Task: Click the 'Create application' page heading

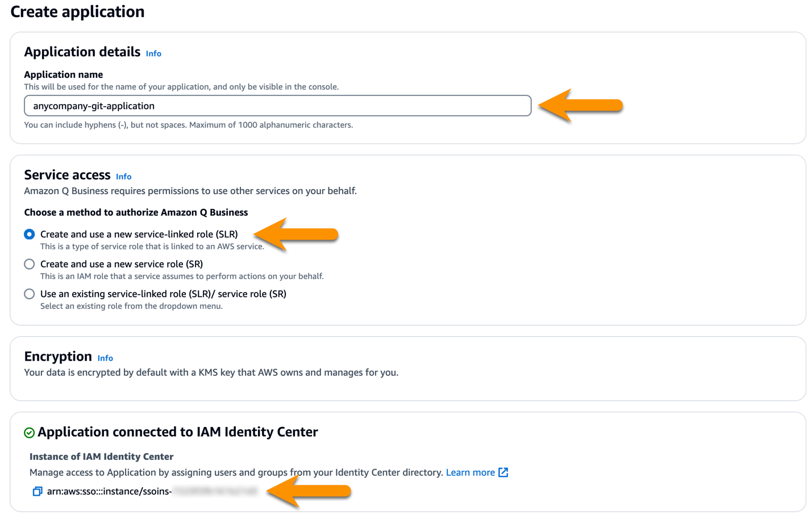Action: pos(77,12)
